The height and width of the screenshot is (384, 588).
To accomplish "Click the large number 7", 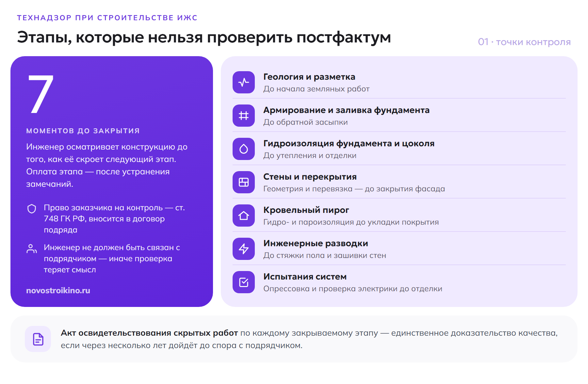I will [x=41, y=94].
